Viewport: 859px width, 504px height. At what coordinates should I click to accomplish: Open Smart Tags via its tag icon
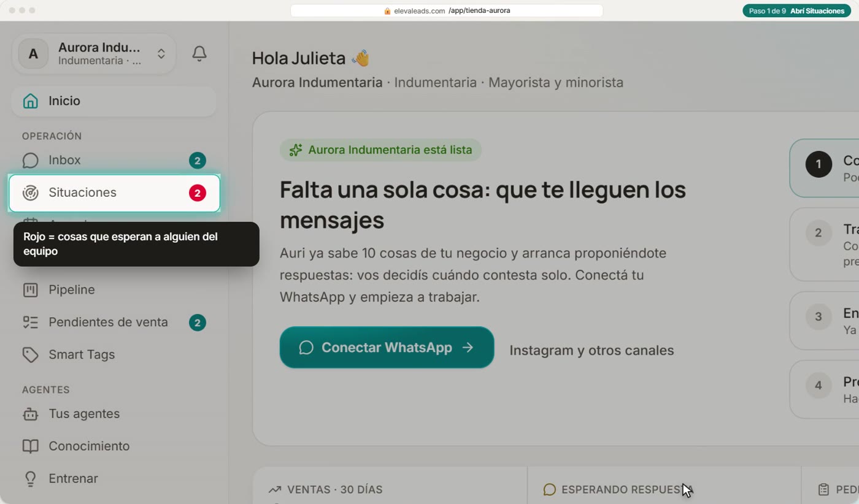pyautogui.click(x=30, y=355)
